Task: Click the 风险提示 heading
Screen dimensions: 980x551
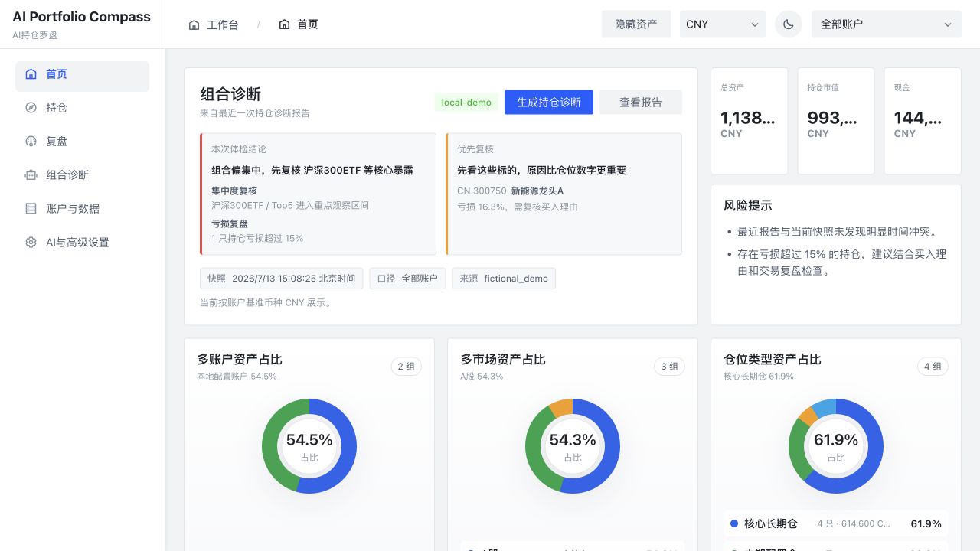Action: 747,205
